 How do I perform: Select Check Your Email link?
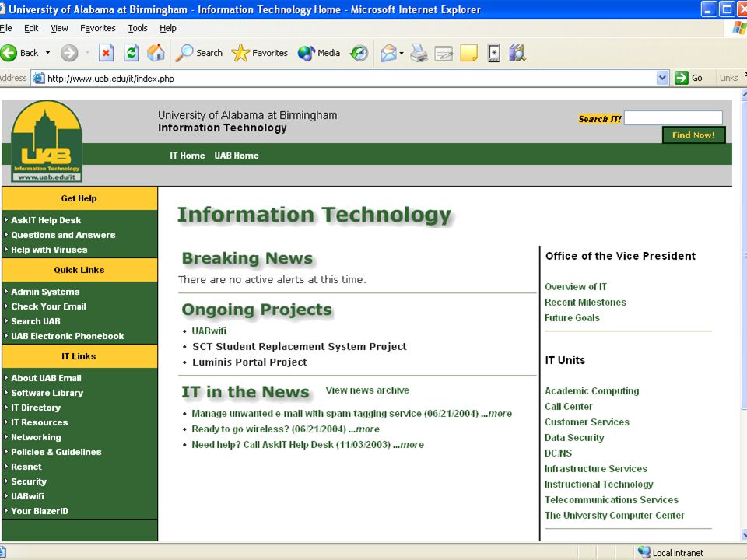48,306
